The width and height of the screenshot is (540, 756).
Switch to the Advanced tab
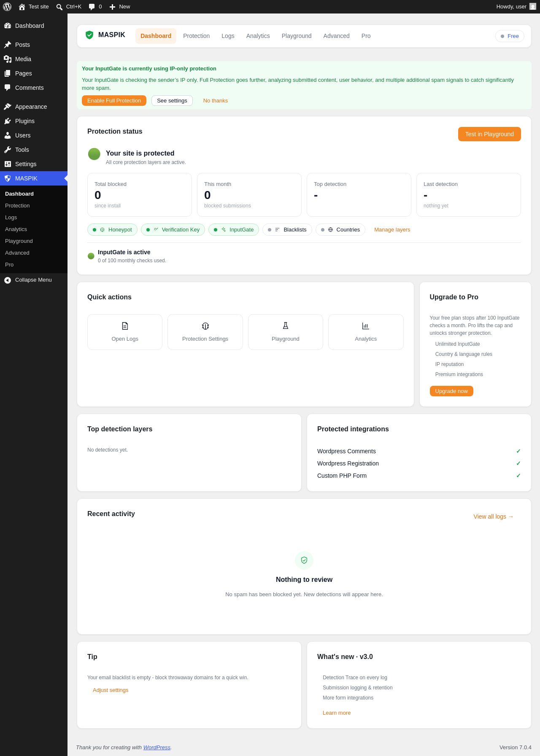pyautogui.click(x=337, y=36)
